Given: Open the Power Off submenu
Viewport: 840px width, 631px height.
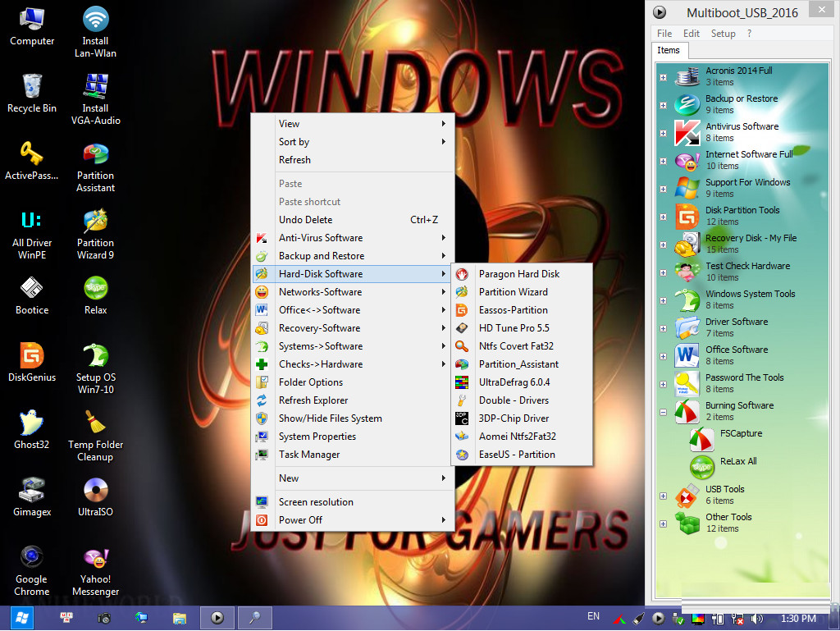Looking at the screenshot, I should (x=353, y=520).
